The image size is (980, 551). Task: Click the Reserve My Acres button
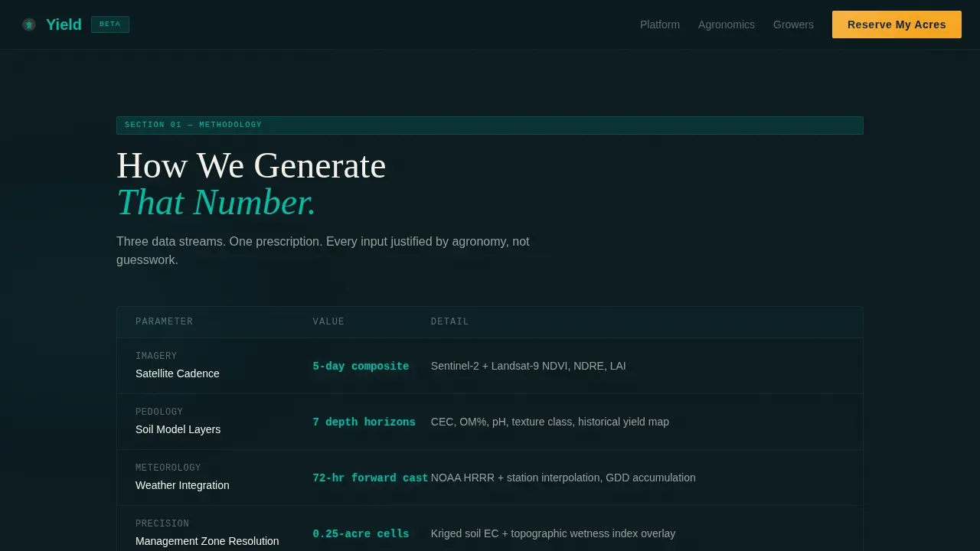897,24
